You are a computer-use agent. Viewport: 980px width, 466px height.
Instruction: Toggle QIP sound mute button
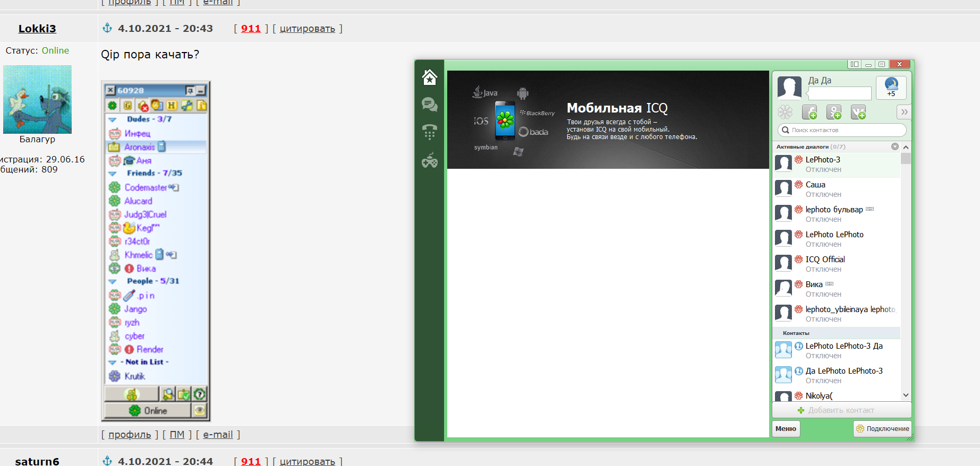tap(142, 105)
